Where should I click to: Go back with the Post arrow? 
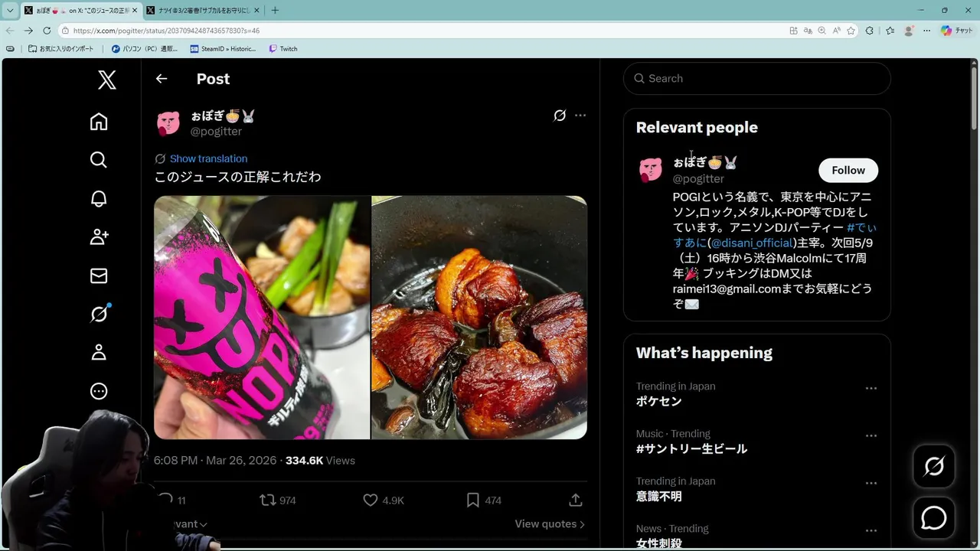pyautogui.click(x=161, y=79)
